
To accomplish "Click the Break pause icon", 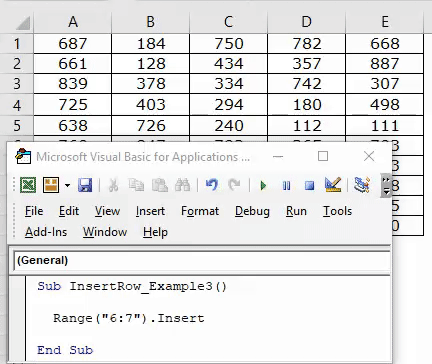I will (x=286, y=185).
